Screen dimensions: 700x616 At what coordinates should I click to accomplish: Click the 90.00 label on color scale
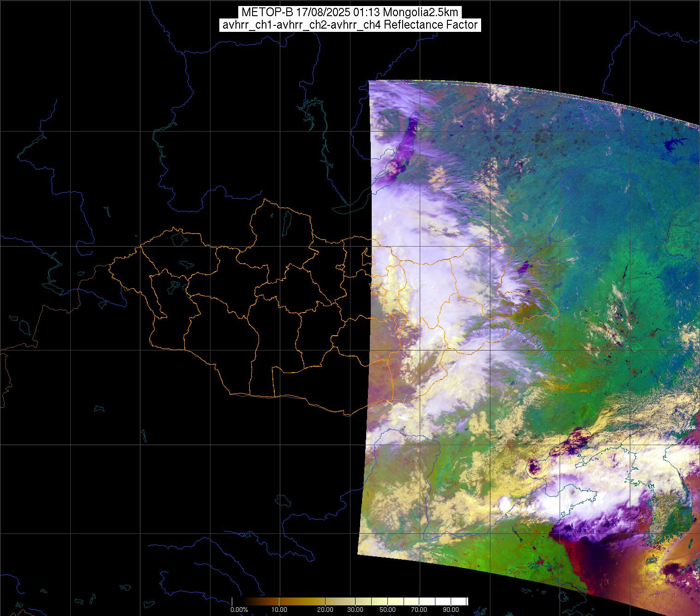[450, 610]
